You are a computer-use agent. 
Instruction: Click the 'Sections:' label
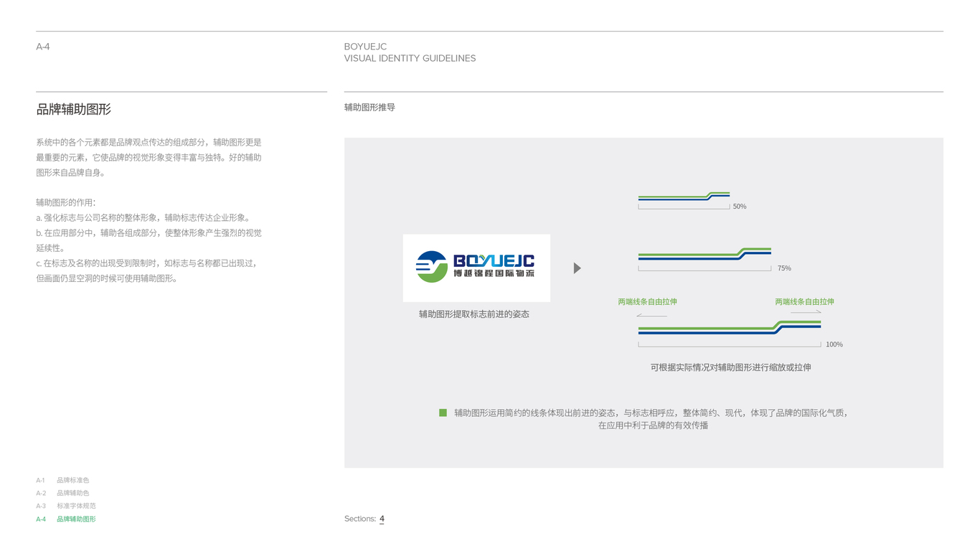click(x=360, y=519)
